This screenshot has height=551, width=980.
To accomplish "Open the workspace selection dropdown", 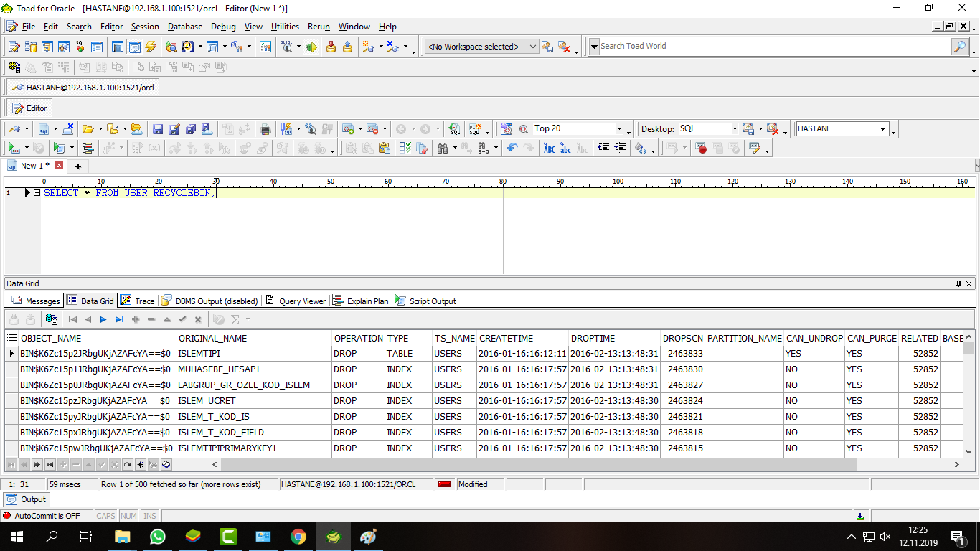I will pyautogui.click(x=532, y=47).
